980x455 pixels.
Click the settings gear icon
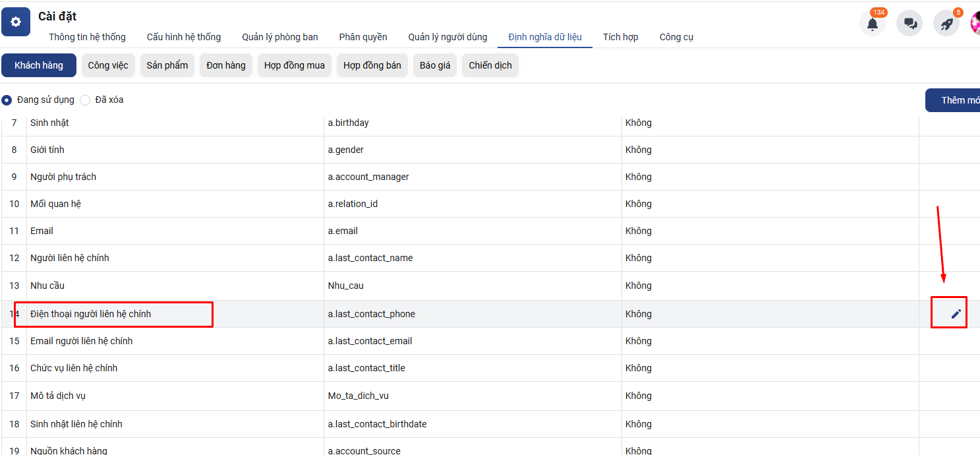click(x=16, y=22)
